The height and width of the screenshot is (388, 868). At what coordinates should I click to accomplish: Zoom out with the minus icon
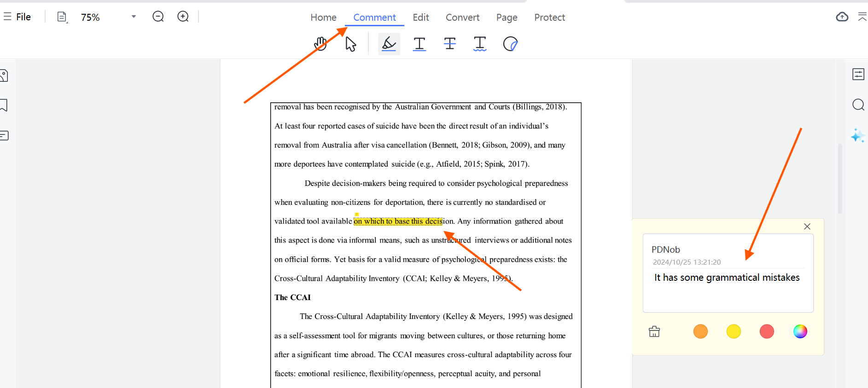point(158,17)
